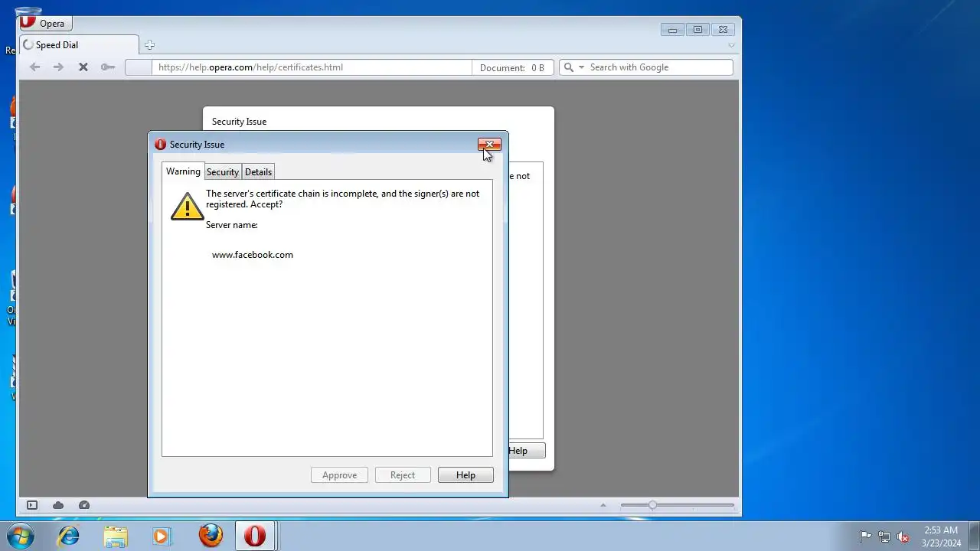Click the site badge beside the address
Image resolution: width=980 pixels, height=551 pixels.
[x=139, y=67]
